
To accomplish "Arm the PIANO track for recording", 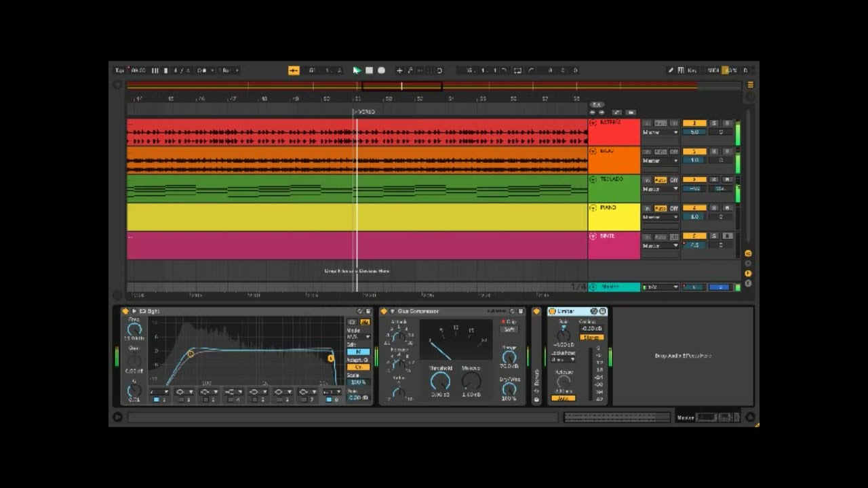I will (728, 209).
